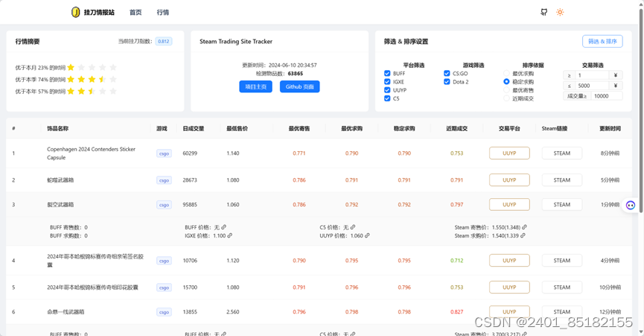Screen dimensions: 644x336
Task: Uncheck the C5 platform checkbox
Action: pos(387,98)
